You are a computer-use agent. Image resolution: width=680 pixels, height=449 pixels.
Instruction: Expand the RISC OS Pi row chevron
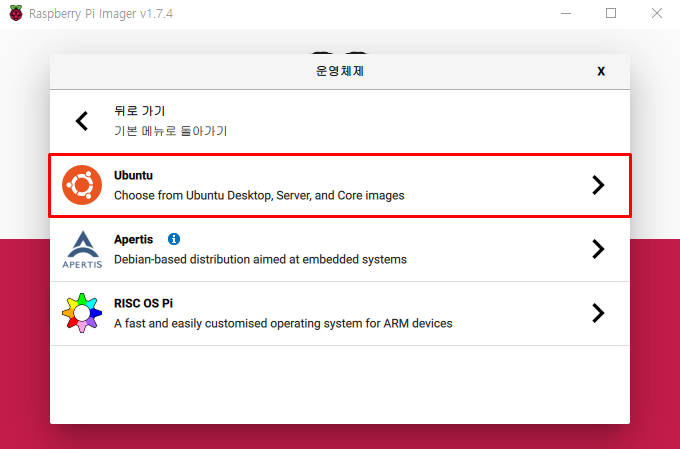(x=598, y=313)
